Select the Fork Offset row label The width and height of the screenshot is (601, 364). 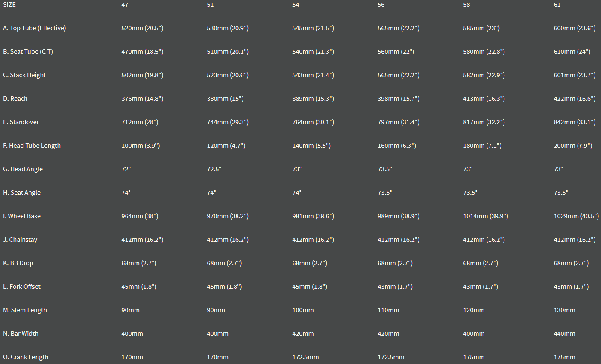[22, 287]
